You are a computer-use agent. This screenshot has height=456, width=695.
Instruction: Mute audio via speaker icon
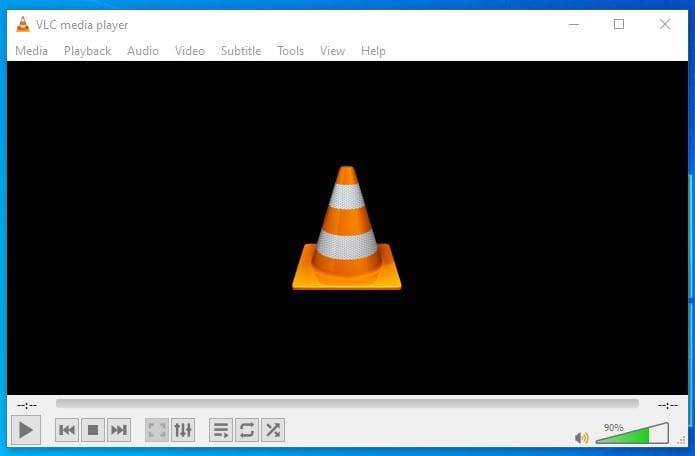(x=582, y=438)
